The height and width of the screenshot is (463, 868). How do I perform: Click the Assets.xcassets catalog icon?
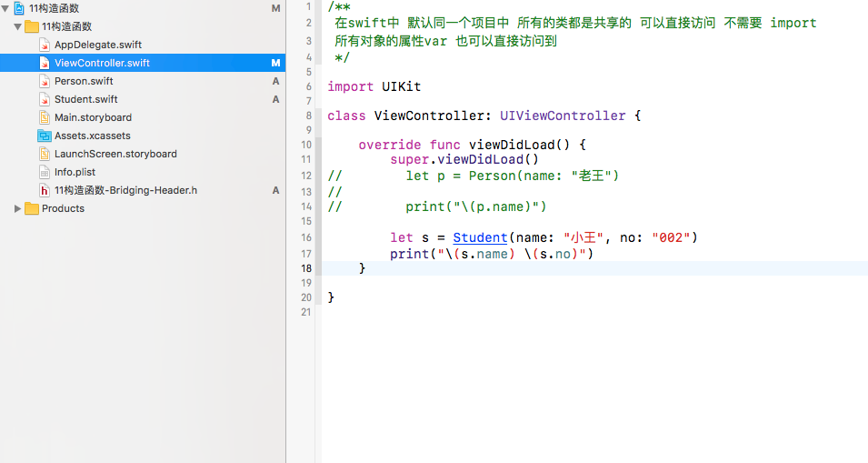click(x=45, y=136)
